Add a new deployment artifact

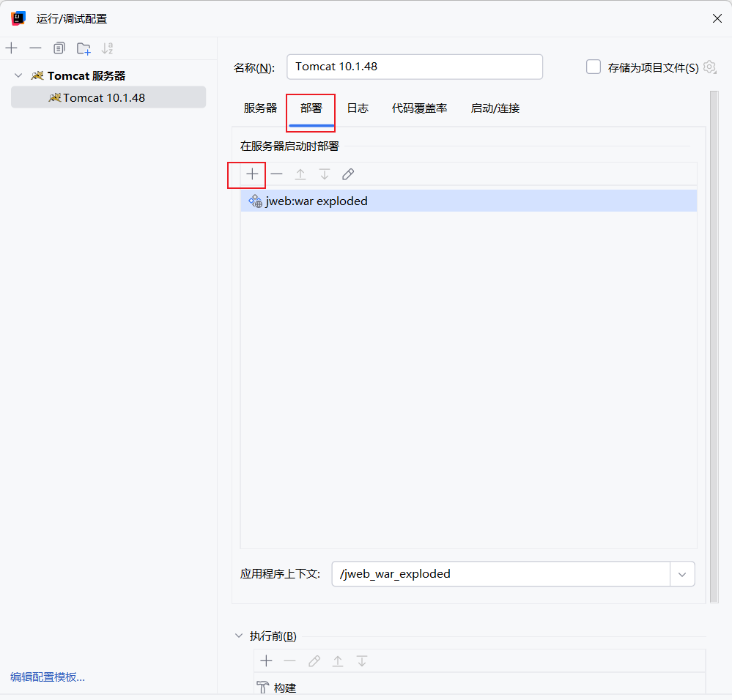[x=251, y=174]
